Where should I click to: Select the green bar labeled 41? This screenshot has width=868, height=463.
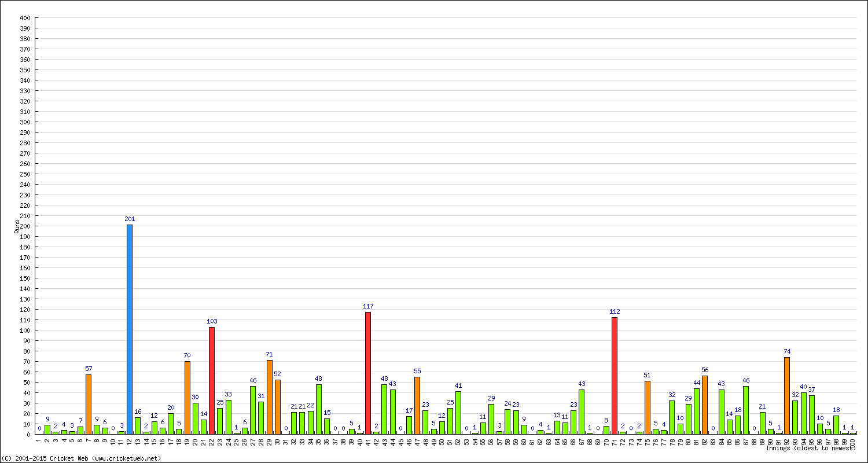[x=458, y=413]
